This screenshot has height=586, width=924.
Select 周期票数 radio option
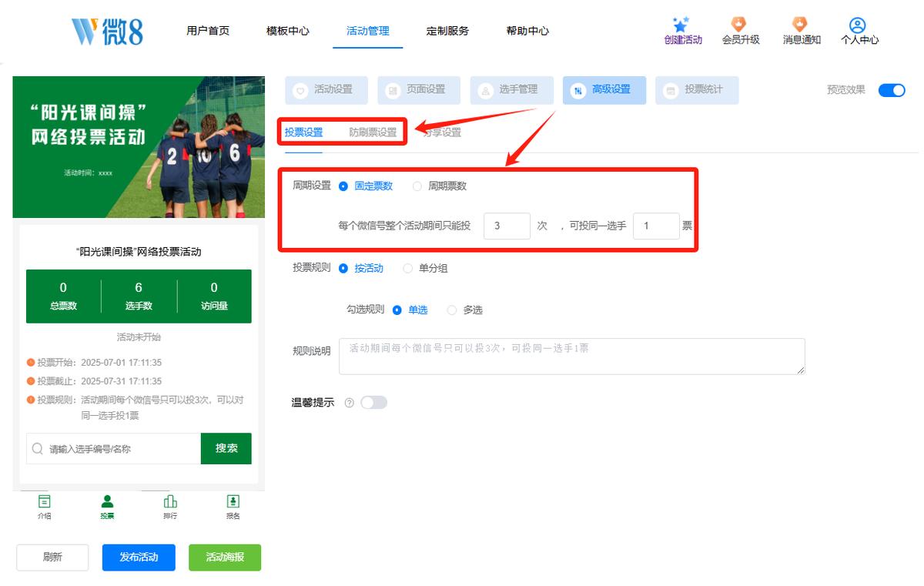point(440,186)
